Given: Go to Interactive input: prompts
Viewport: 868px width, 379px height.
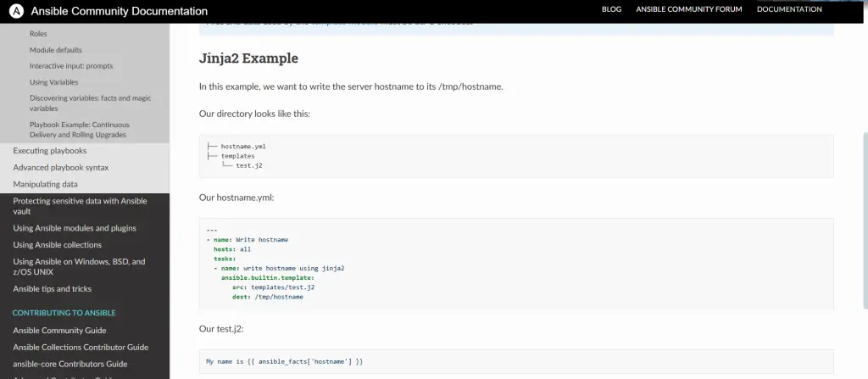Looking at the screenshot, I should coord(71,66).
